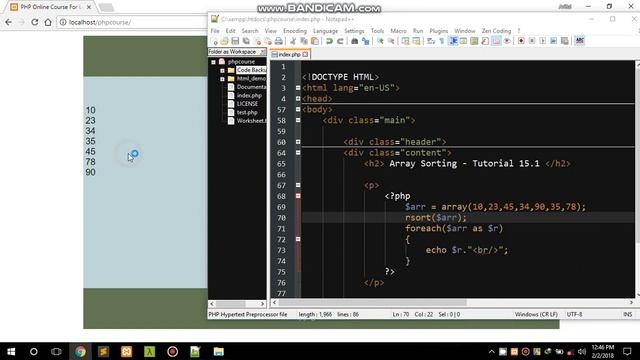Expand folded header div at line 60
The width and height of the screenshot is (640, 360).
pyautogui.click(x=298, y=142)
